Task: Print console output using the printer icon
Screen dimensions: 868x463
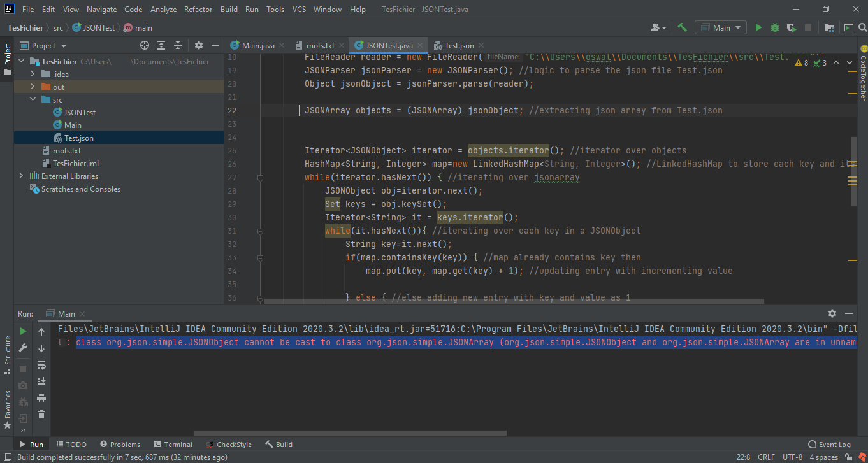Action: coord(41,399)
